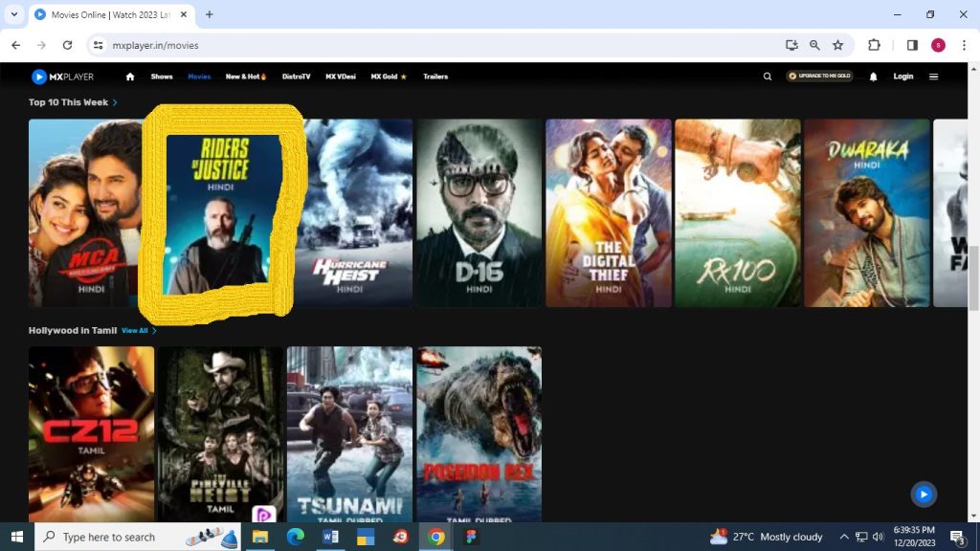The image size is (980, 551).
Task: Open the Tsunami Tamil dubbed poster
Action: click(x=350, y=434)
